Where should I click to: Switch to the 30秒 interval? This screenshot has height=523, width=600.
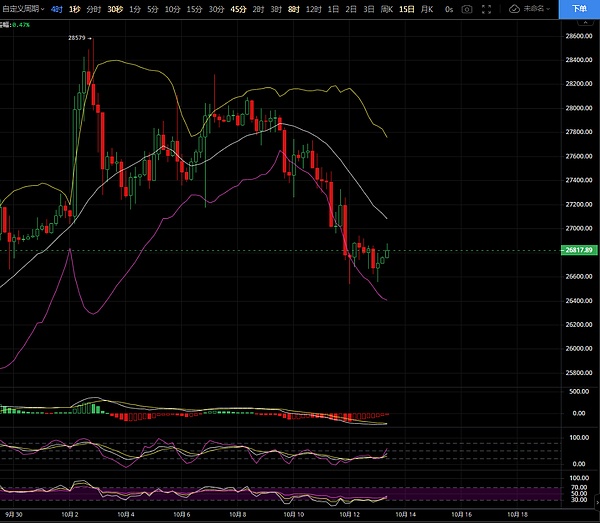(x=115, y=8)
